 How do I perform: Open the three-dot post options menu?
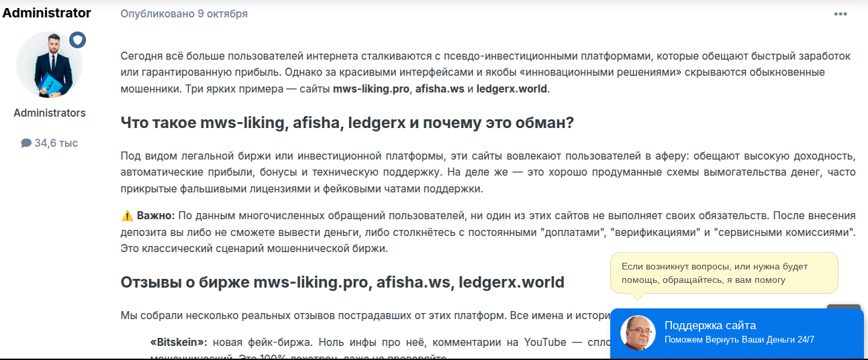(x=840, y=14)
